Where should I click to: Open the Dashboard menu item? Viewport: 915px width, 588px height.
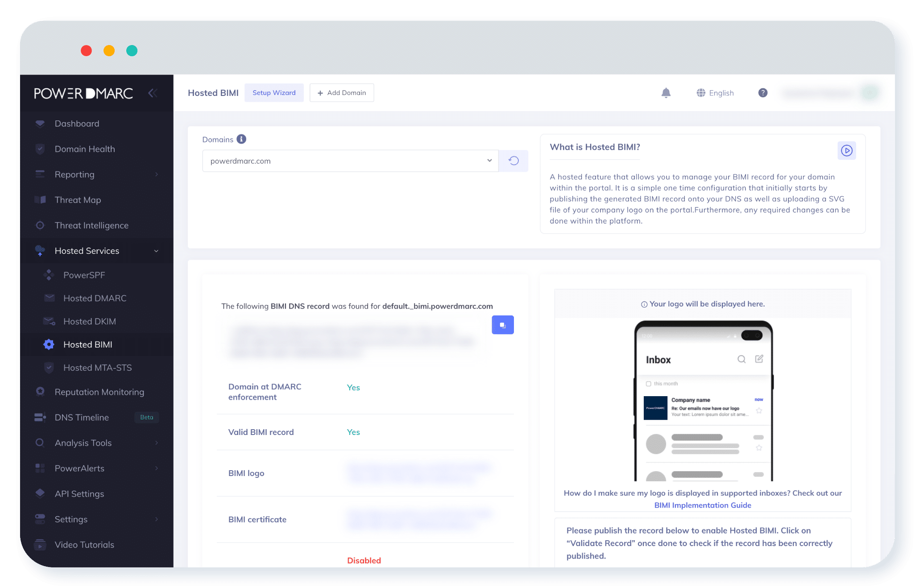(x=77, y=124)
